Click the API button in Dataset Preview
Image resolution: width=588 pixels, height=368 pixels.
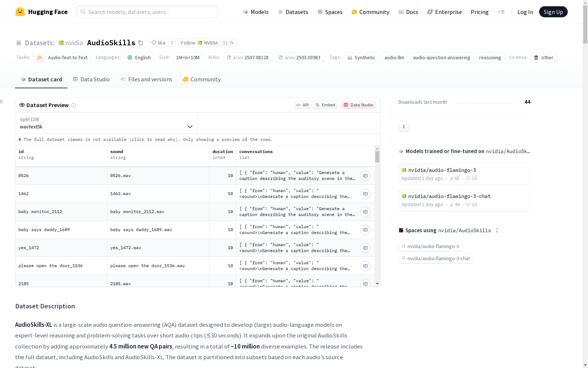click(302, 105)
